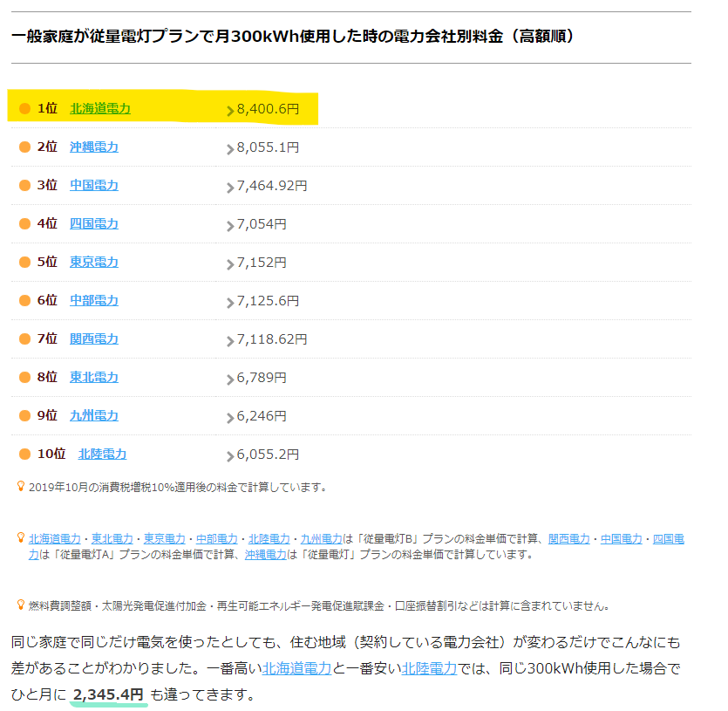Open 関西電力 link in the 7位 row

coord(94,338)
